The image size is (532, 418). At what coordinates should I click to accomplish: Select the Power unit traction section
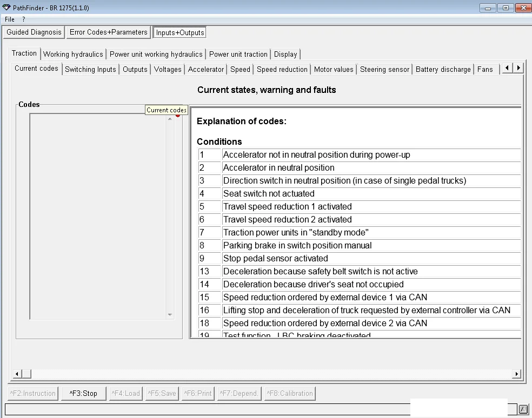coord(238,54)
